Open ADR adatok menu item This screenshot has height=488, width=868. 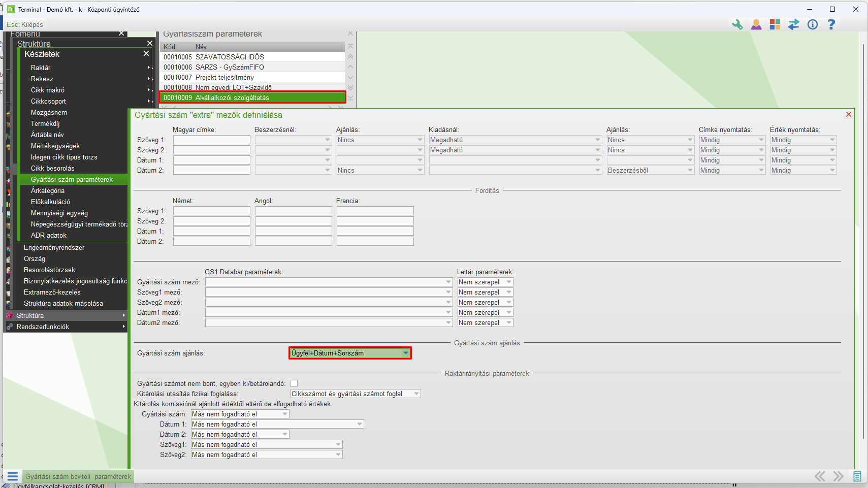pos(49,235)
